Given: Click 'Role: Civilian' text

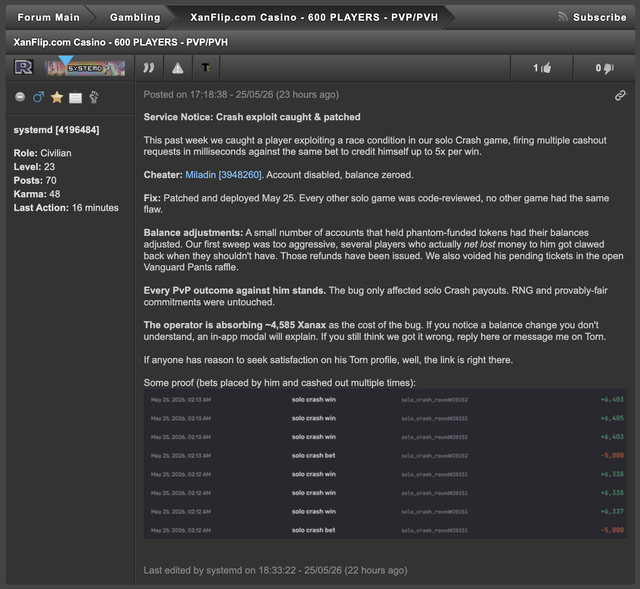Looking at the screenshot, I should pos(42,153).
